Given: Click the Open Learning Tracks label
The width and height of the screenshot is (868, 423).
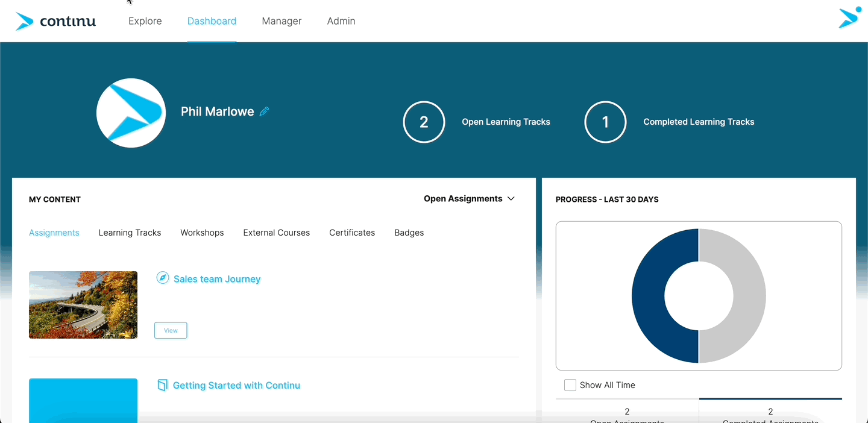Looking at the screenshot, I should [506, 122].
